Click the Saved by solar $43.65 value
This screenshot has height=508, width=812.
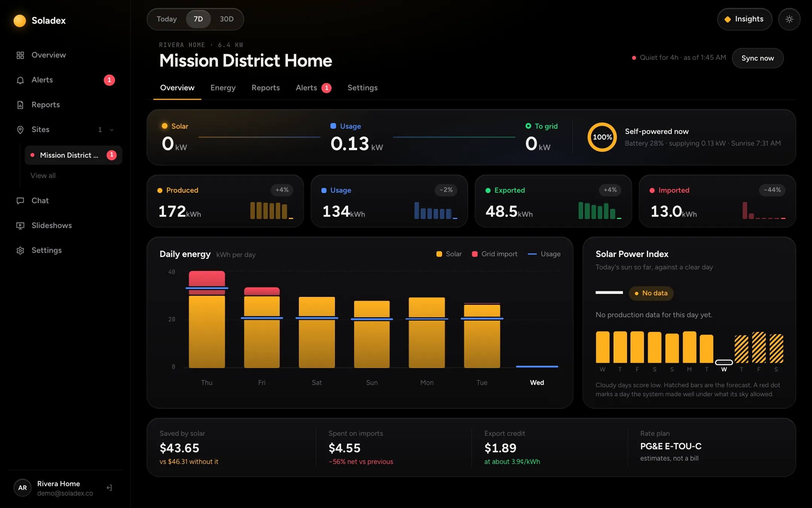179,448
